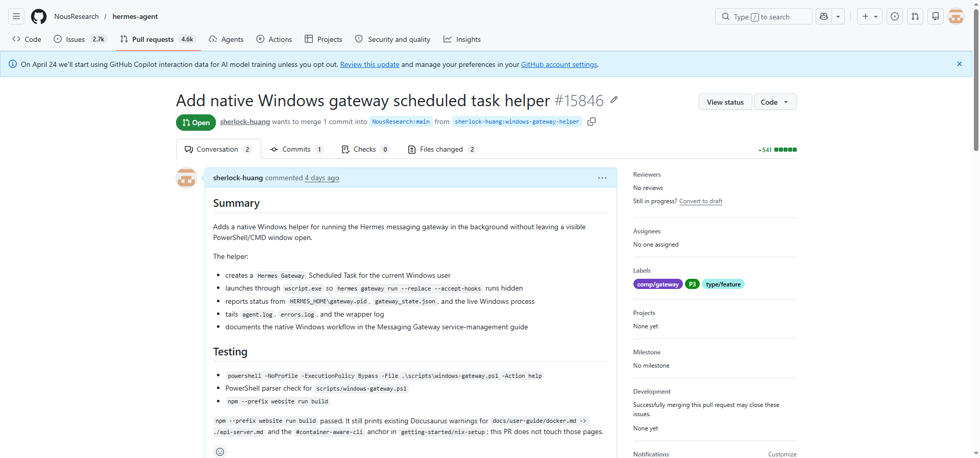This screenshot has width=980, height=458.
Task: Open the global navigation hamburger menu
Action: pyautogui.click(x=16, y=16)
